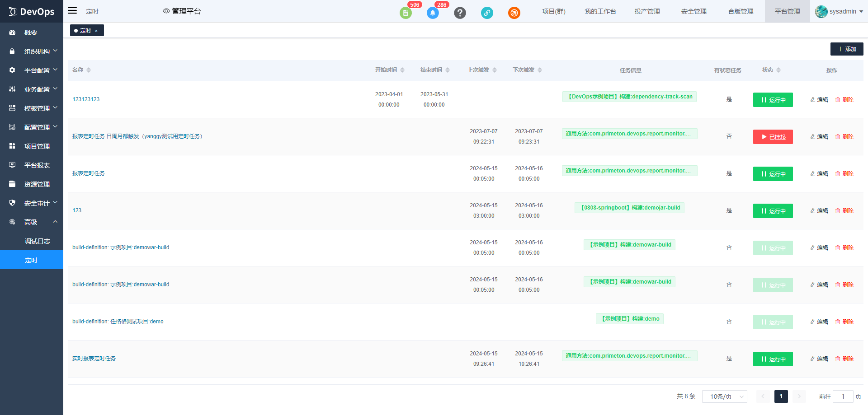Click the page number jump input field
This screenshot has width=868, height=415.
tap(843, 396)
